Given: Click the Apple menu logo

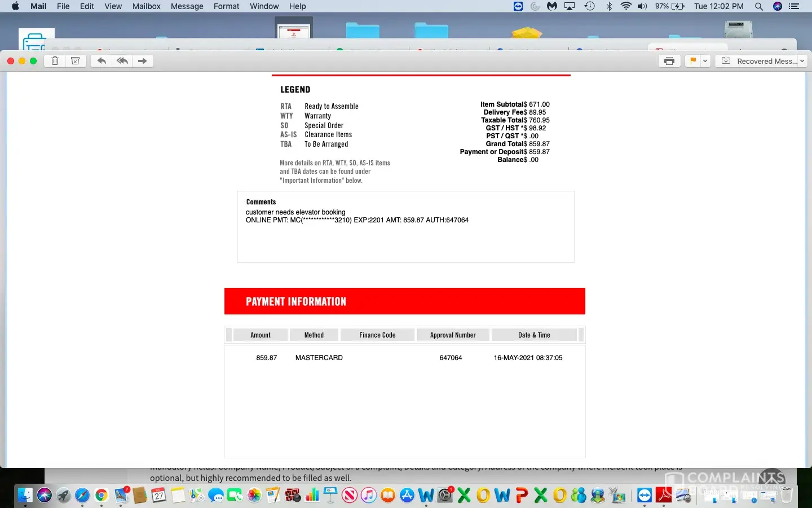Looking at the screenshot, I should (x=15, y=6).
